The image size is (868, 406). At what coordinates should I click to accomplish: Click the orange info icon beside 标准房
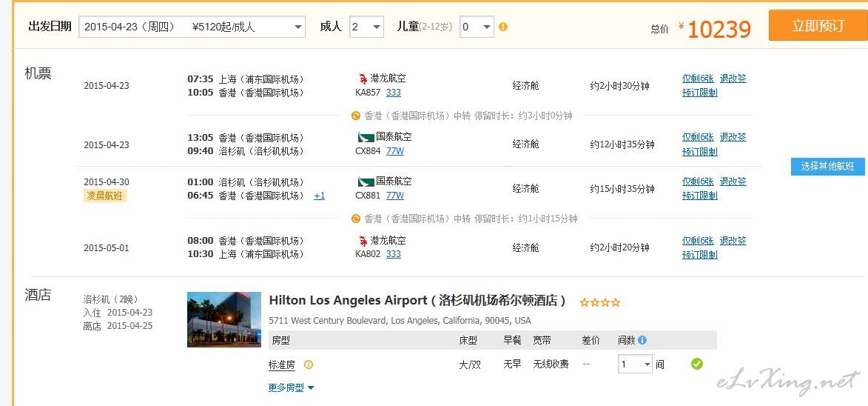309,365
